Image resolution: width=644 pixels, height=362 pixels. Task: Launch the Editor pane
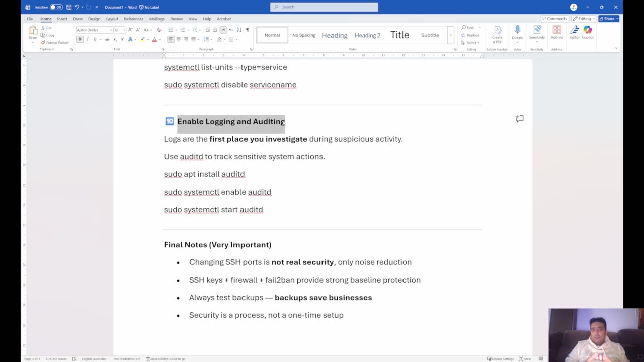coord(575,33)
